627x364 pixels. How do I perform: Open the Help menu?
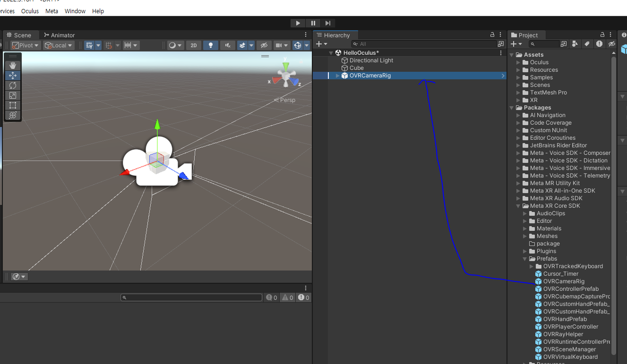click(98, 11)
